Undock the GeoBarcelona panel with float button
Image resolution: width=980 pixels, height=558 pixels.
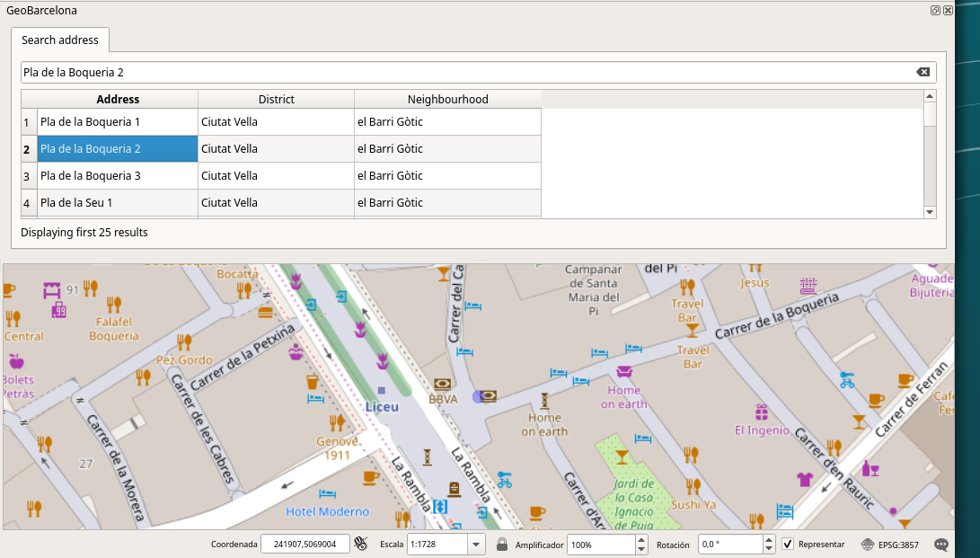pyautogui.click(x=935, y=10)
